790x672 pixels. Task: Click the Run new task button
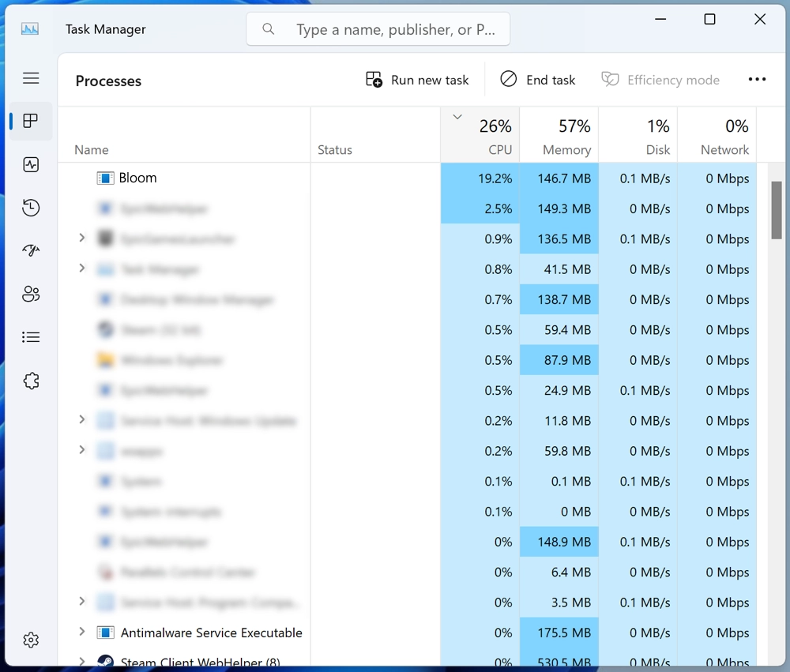[x=417, y=79]
